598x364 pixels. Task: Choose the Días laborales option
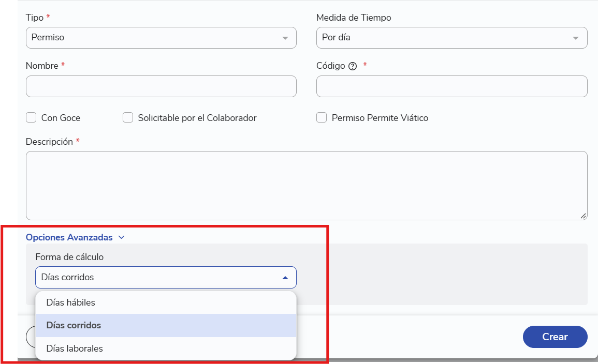pyautogui.click(x=166, y=348)
